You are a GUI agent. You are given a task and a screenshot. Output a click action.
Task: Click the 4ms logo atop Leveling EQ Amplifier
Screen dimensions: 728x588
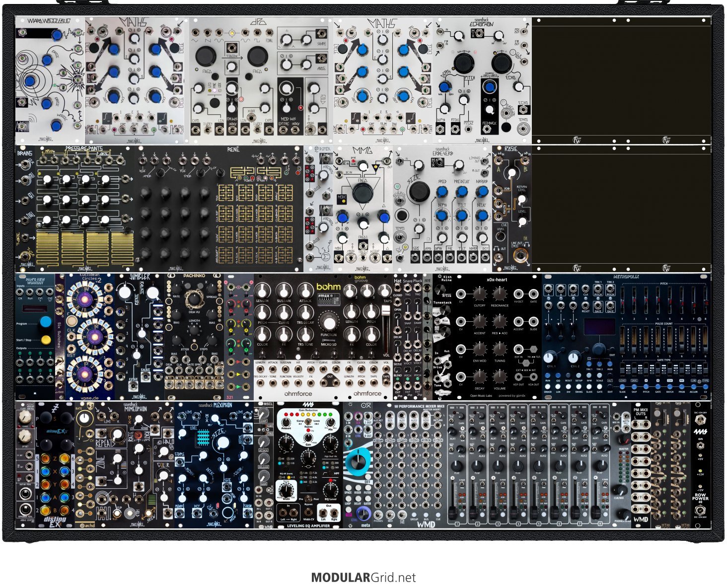pos(309,405)
